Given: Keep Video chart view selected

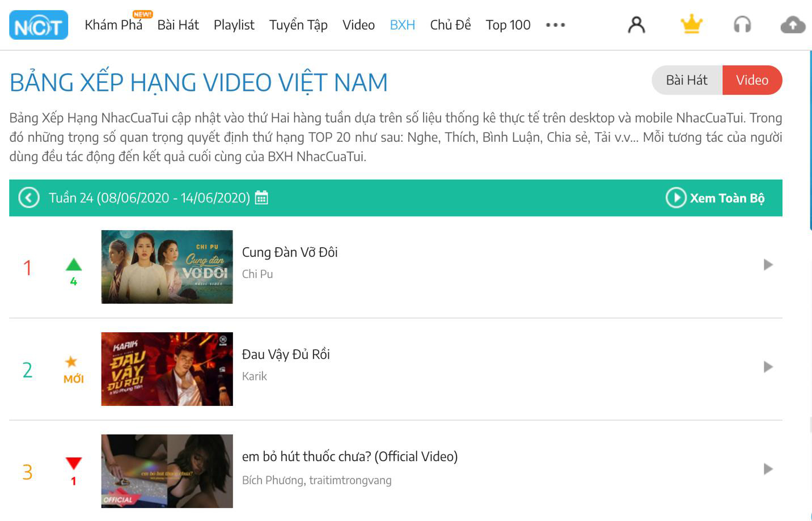Looking at the screenshot, I should point(752,80).
